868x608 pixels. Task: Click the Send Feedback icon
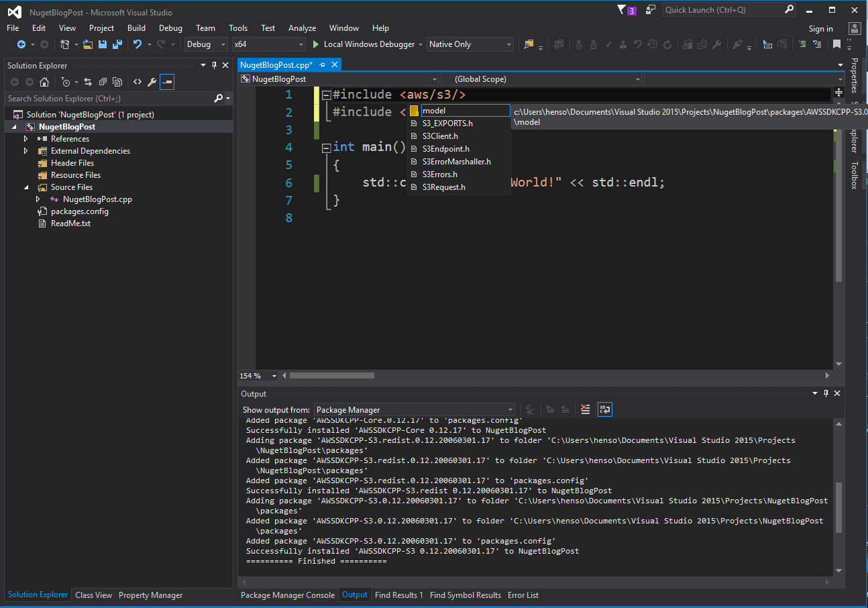click(x=650, y=9)
